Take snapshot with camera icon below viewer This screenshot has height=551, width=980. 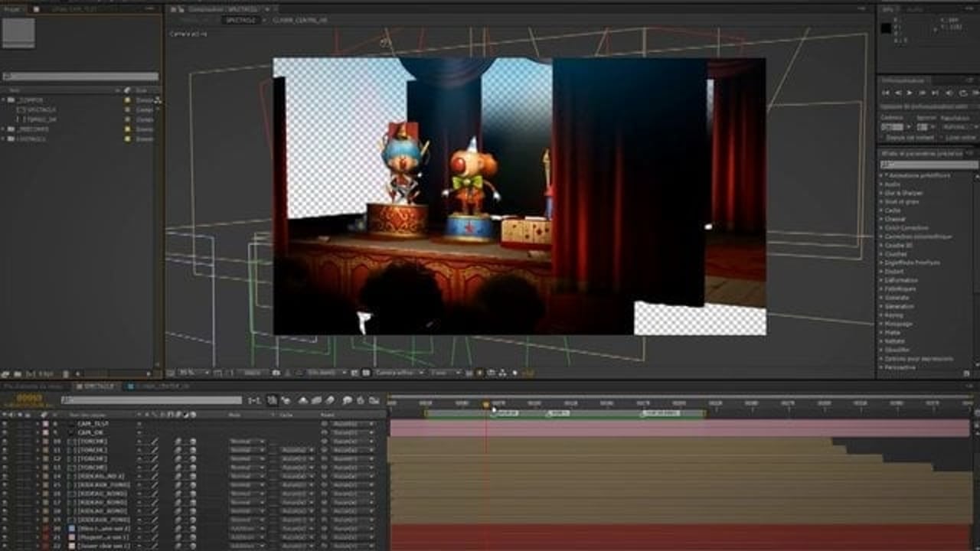276,373
